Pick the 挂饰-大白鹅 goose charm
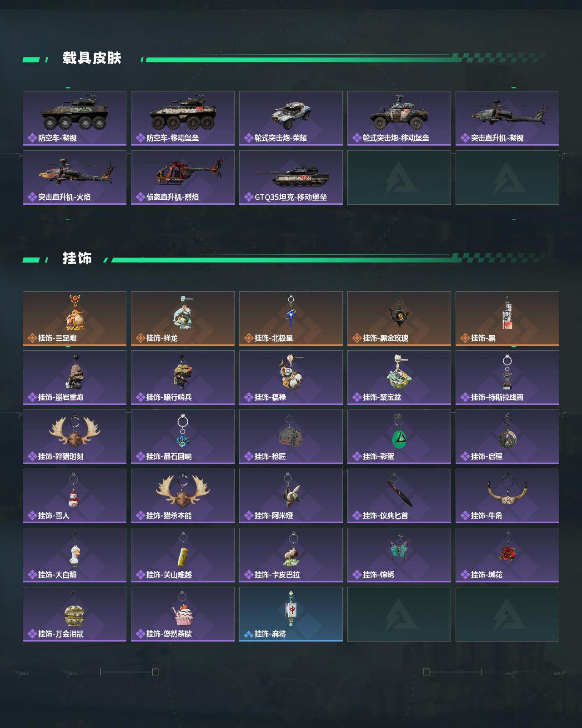This screenshot has width=582, height=728. tap(75, 555)
